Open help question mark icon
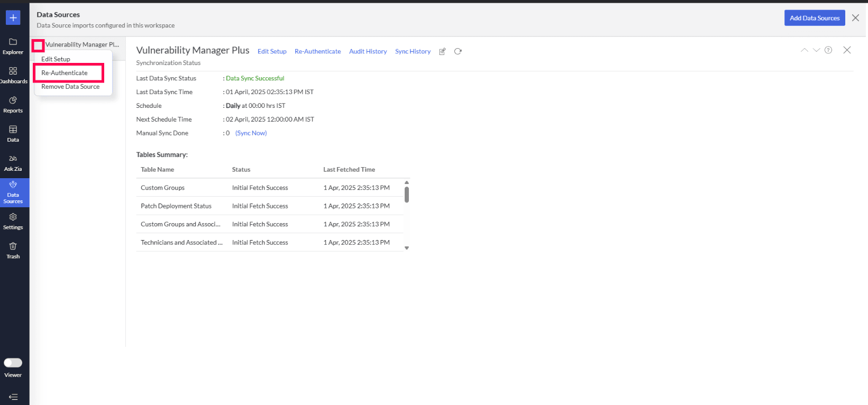This screenshot has width=868, height=405. point(828,50)
